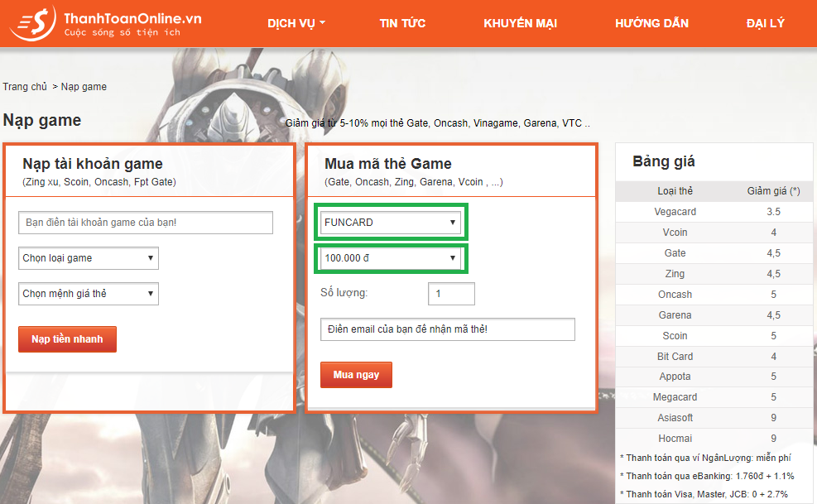Click the eBanking payment fee note
This screenshot has height=504, width=817.
707,476
